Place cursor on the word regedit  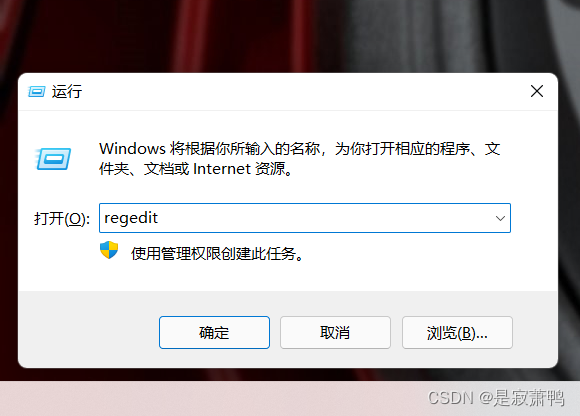coord(131,218)
